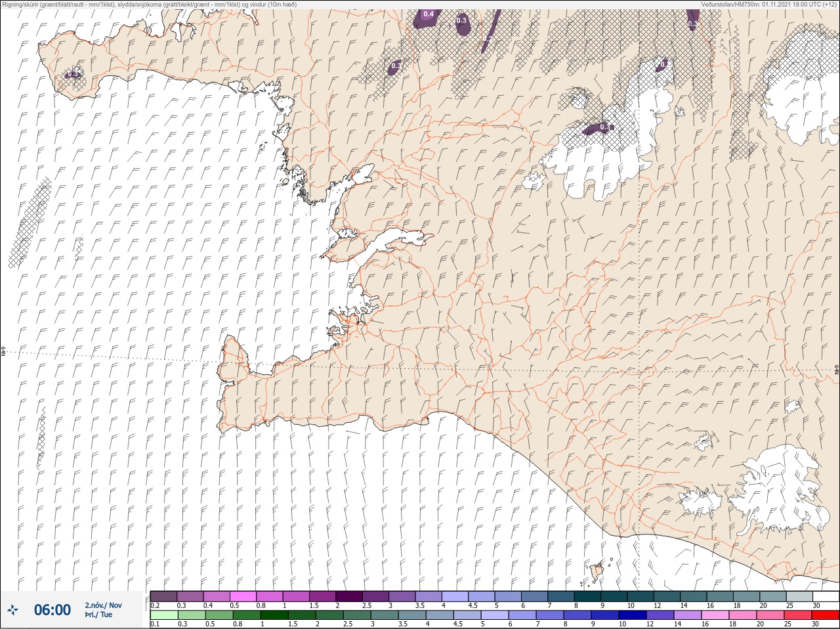
Task: Select pink swatch between 16 and 18 lower legend
Action: click(x=715, y=615)
